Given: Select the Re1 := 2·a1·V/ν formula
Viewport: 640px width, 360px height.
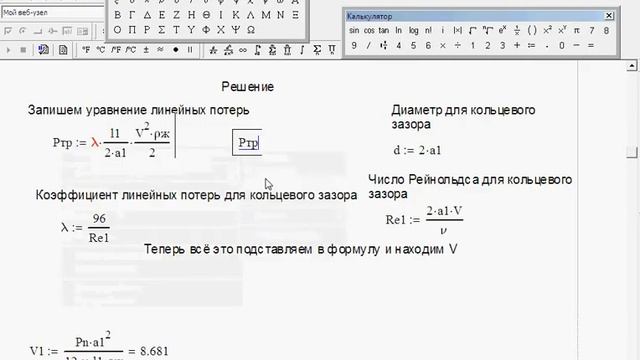Looking at the screenshot, I should [424, 220].
